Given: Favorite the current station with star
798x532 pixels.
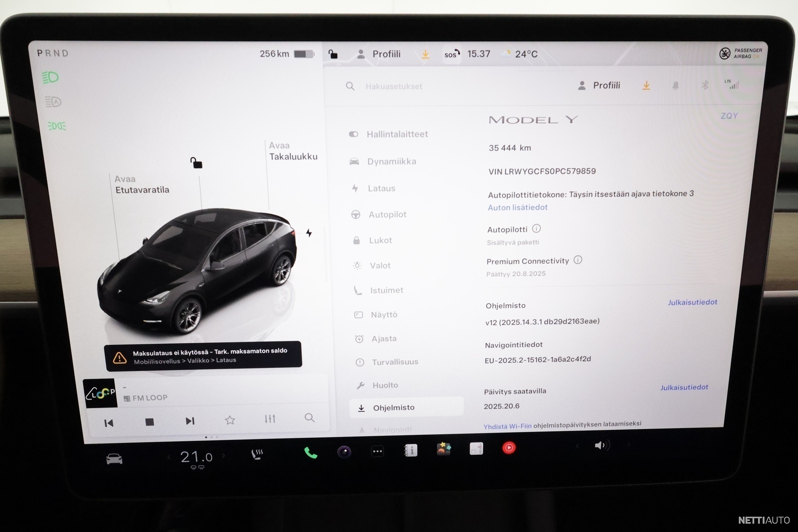Looking at the screenshot, I should [x=230, y=420].
